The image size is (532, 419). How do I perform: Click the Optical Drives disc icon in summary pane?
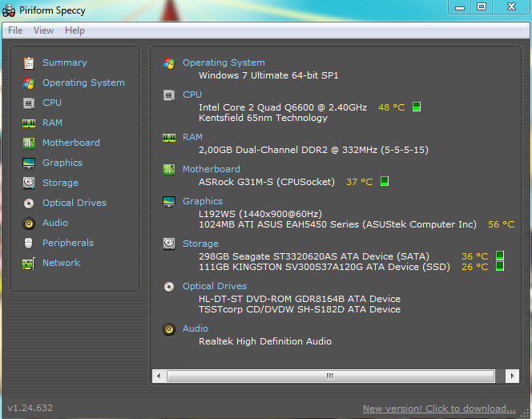point(169,287)
